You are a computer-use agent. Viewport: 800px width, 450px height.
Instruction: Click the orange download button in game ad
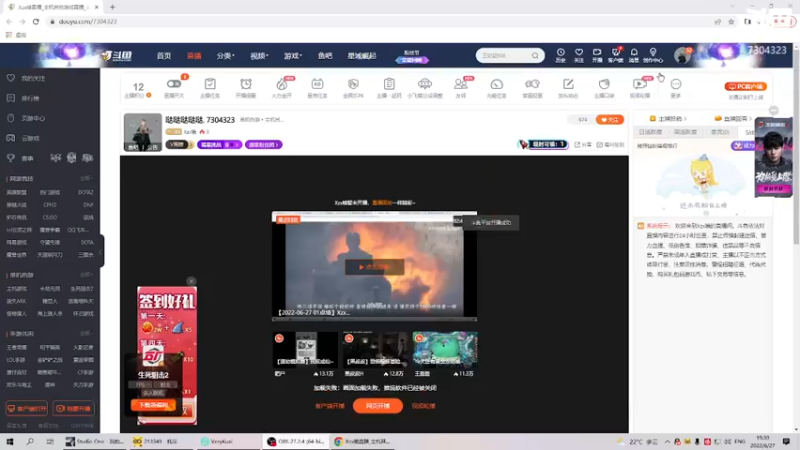pos(153,405)
